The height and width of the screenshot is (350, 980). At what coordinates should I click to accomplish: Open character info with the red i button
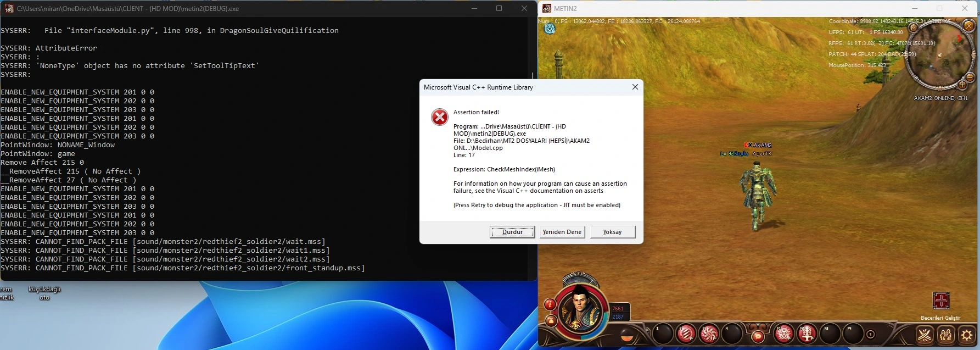[550, 304]
